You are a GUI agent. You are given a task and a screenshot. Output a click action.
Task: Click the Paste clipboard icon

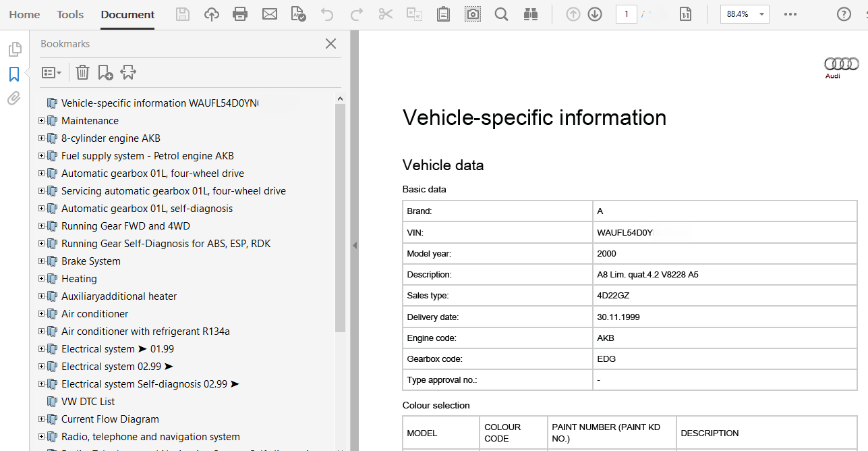coord(443,14)
